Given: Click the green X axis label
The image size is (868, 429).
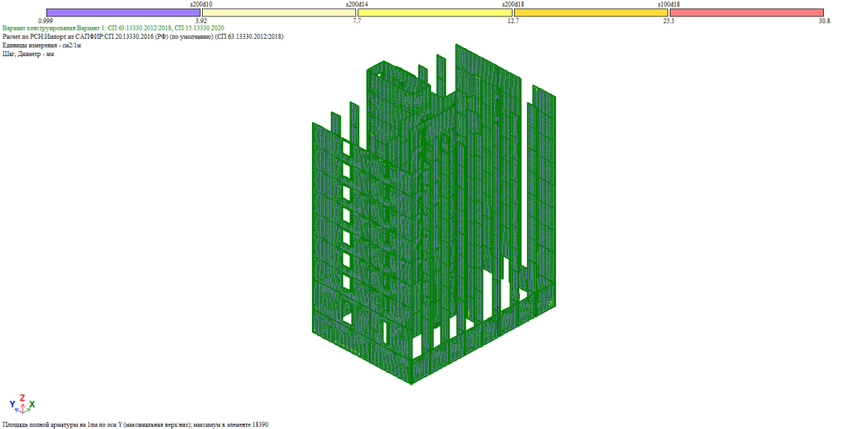Looking at the screenshot, I should pos(32,405).
